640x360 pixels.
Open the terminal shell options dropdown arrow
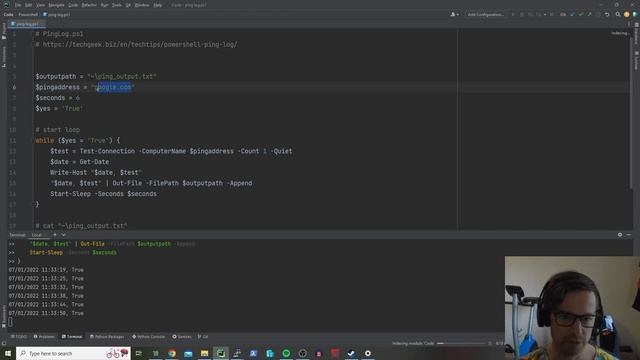tap(63, 235)
